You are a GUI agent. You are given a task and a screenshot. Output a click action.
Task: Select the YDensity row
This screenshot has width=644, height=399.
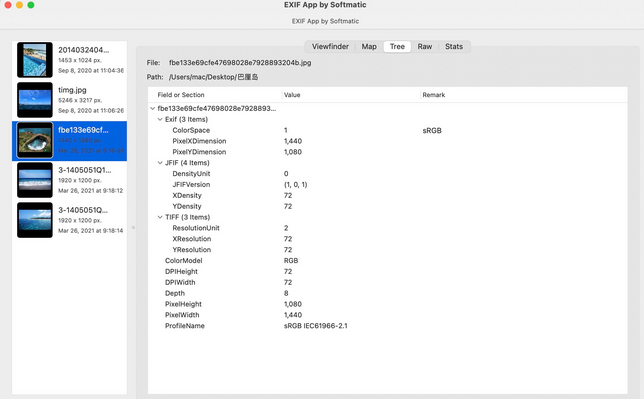pos(388,206)
